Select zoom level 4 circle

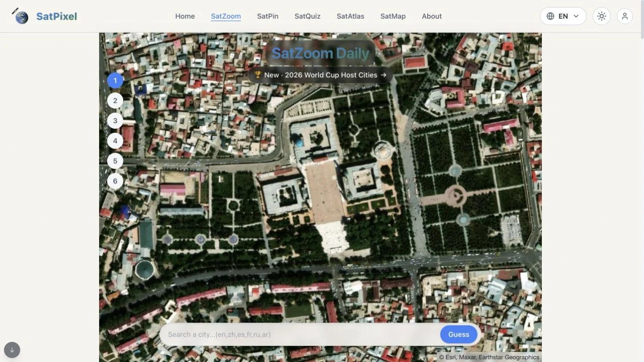(x=115, y=141)
